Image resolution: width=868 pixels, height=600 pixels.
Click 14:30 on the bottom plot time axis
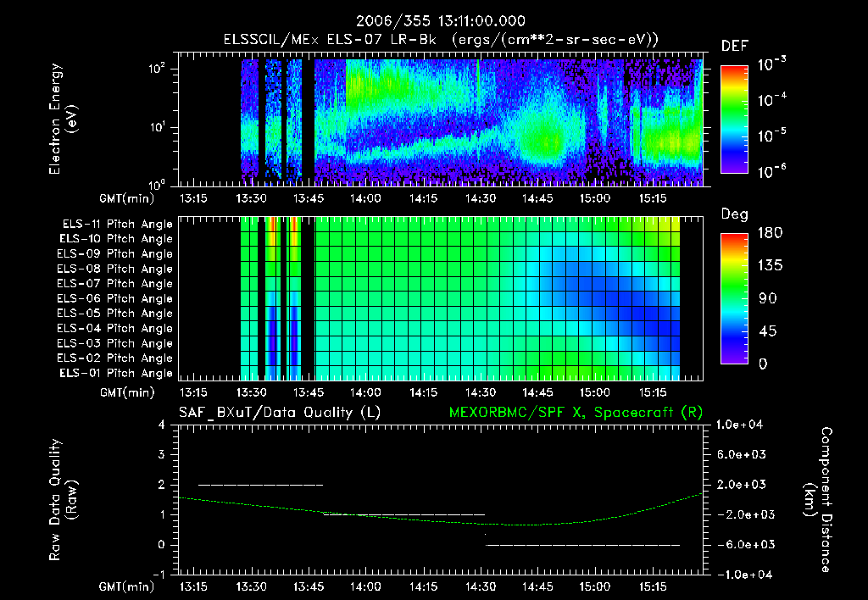pyautogui.click(x=480, y=586)
